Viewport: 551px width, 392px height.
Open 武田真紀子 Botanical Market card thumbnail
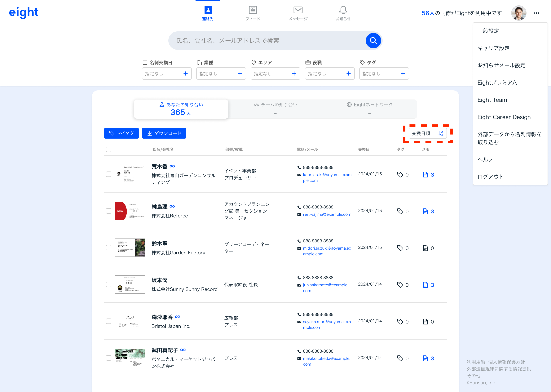[130, 358]
